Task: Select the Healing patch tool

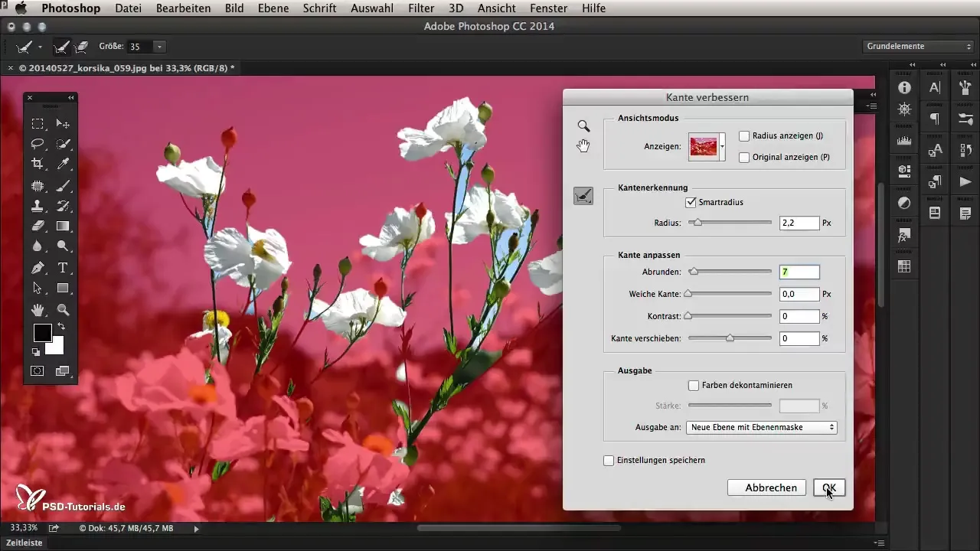Action: click(x=37, y=184)
